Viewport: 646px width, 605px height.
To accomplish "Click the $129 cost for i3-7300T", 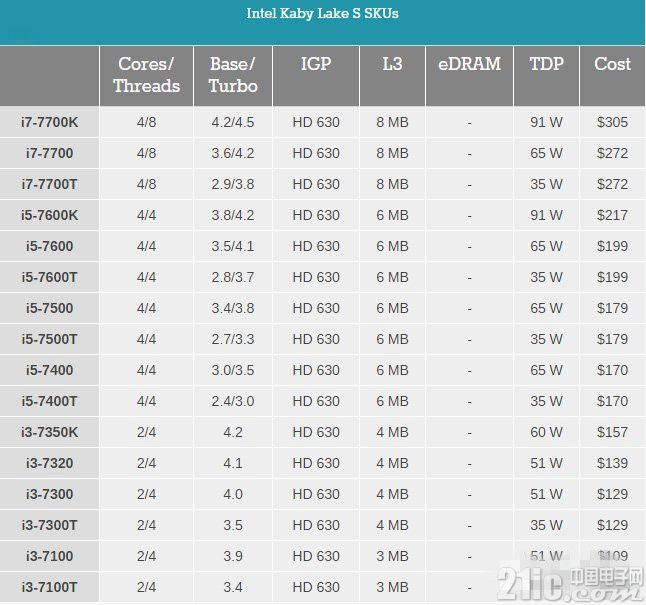I will (x=612, y=525).
